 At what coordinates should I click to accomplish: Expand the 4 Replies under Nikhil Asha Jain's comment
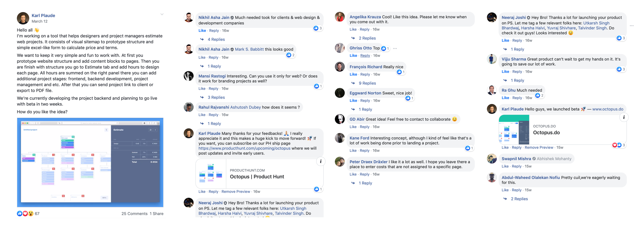[x=216, y=39]
